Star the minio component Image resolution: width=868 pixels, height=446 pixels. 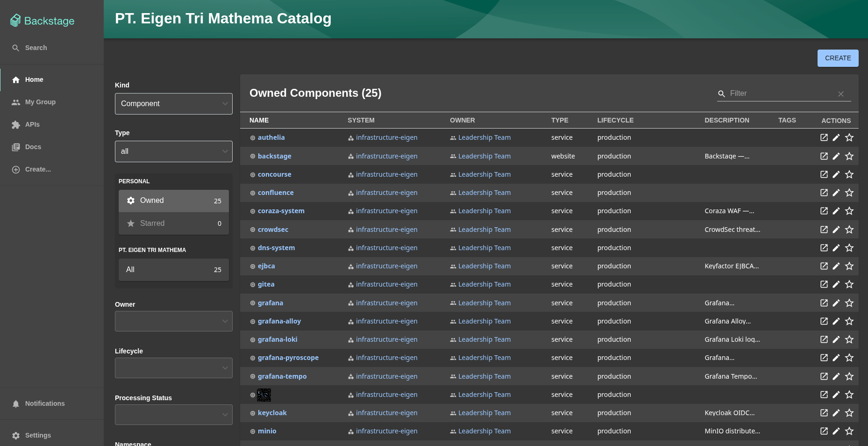click(849, 431)
